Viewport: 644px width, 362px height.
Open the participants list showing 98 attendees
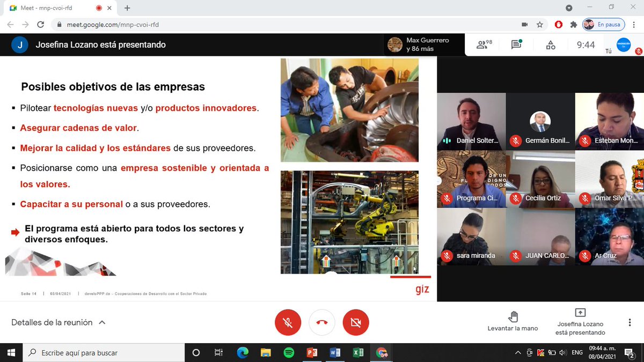pyautogui.click(x=482, y=45)
